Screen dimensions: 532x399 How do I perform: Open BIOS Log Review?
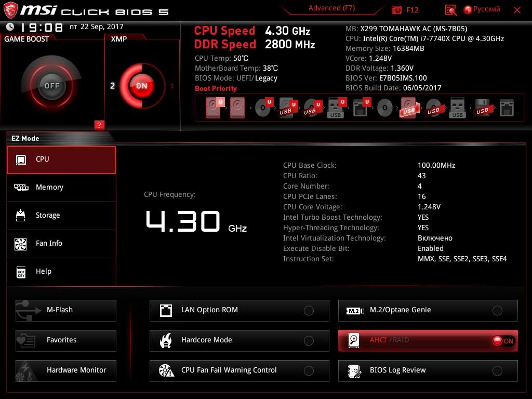pos(428,370)
